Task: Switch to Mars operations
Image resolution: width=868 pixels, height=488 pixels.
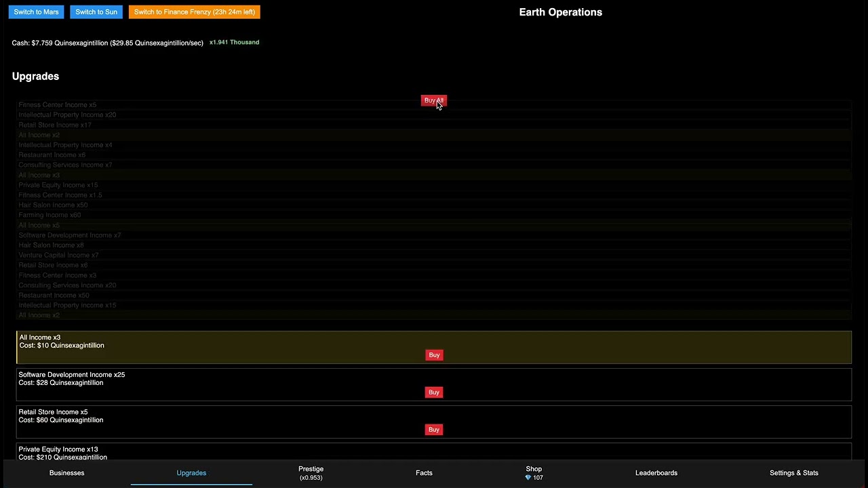Action: (36, 12)
